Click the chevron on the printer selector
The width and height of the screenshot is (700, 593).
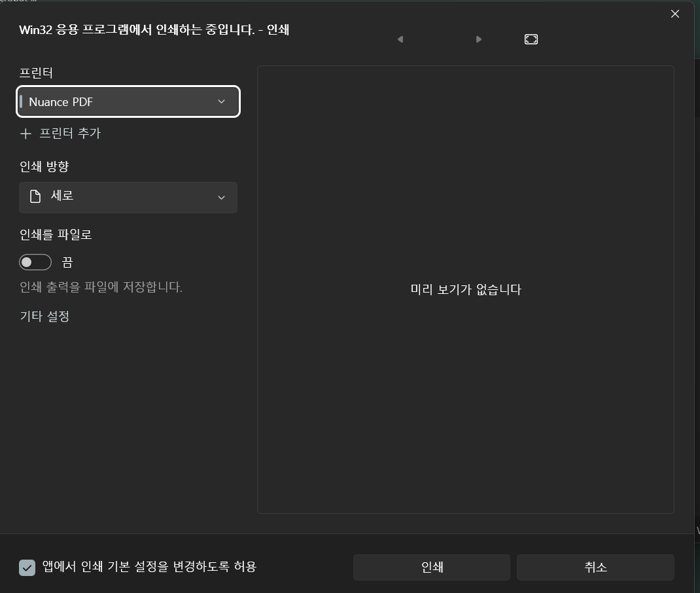tap(221, 102)
